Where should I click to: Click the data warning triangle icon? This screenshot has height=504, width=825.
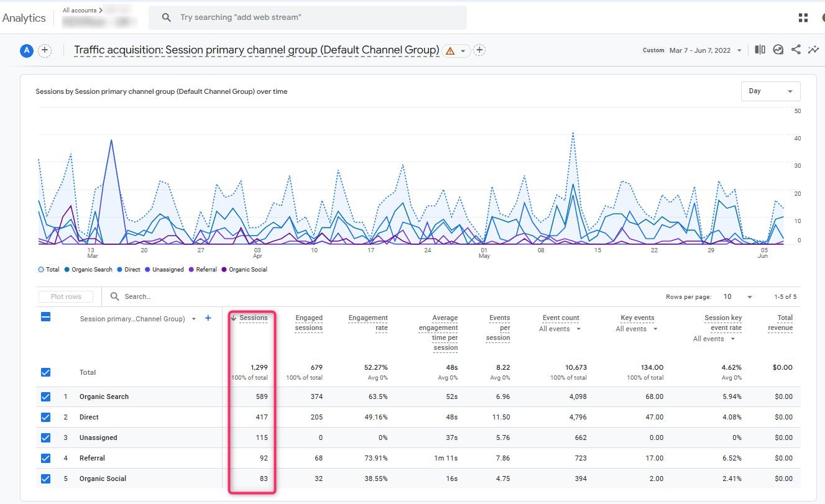[x=450, y=51]
